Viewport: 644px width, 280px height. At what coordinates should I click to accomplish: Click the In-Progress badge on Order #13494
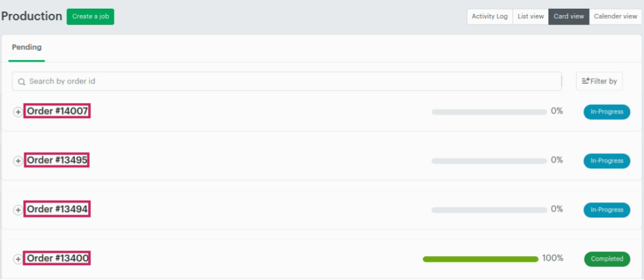tap(607, 210)
